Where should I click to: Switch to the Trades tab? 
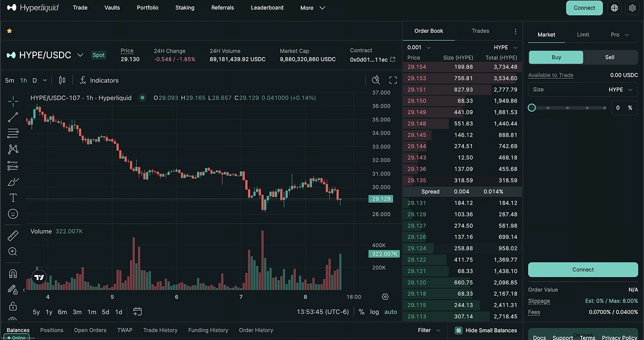tap(480, 31)
